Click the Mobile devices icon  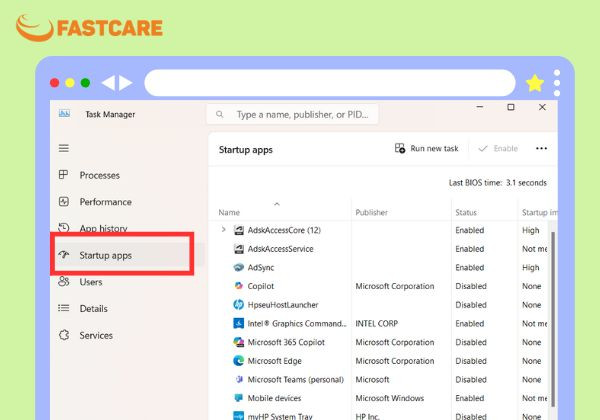point(239,398)
